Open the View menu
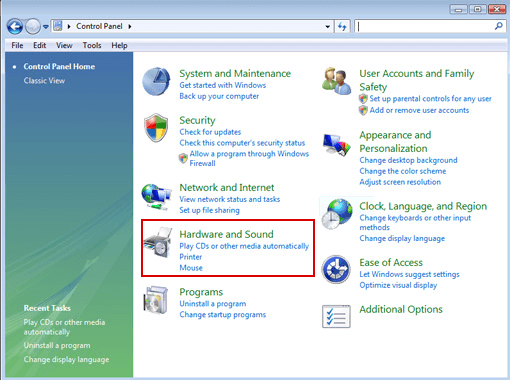 [64, 45]
